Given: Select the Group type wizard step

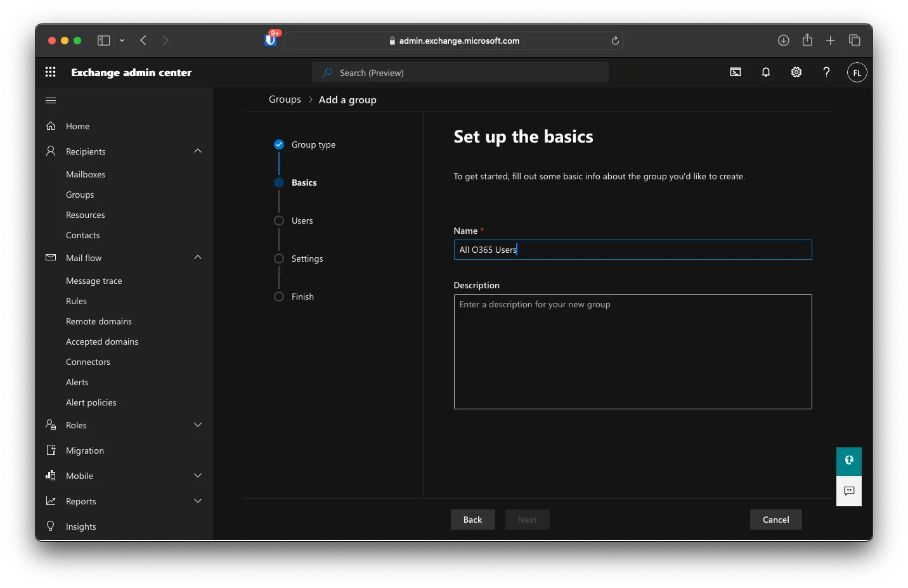Looking at the screenshot, I should pyautogui.click(x=305, y=144).
